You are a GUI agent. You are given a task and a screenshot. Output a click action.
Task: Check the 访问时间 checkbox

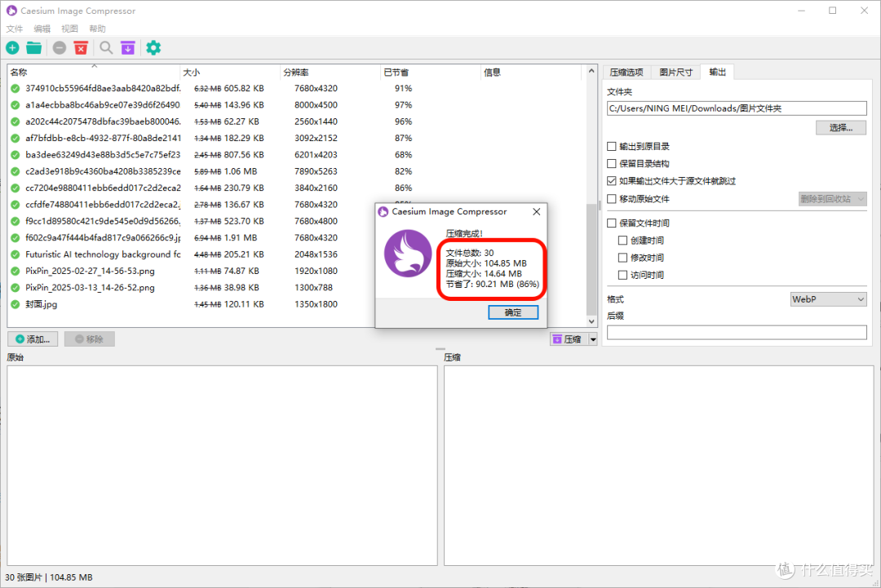(622, 275)
